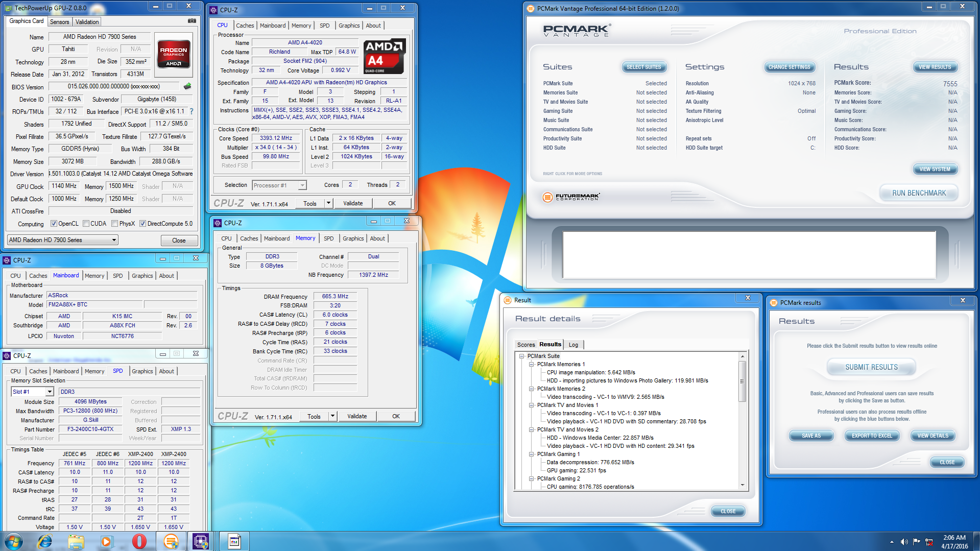Screen dimensions: 980x551
Task: Click PCMark Vantage title bar icon
Action: click(531, 8)
